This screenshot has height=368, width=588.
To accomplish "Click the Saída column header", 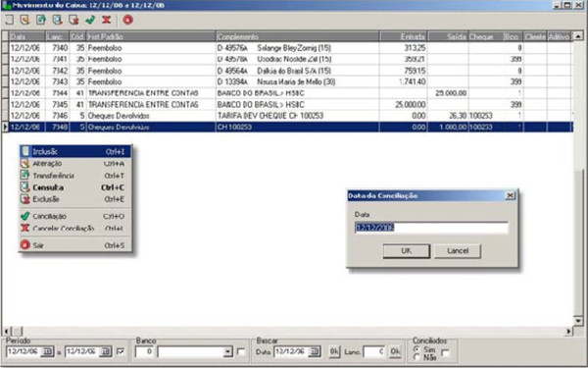I will coord(448,36).
